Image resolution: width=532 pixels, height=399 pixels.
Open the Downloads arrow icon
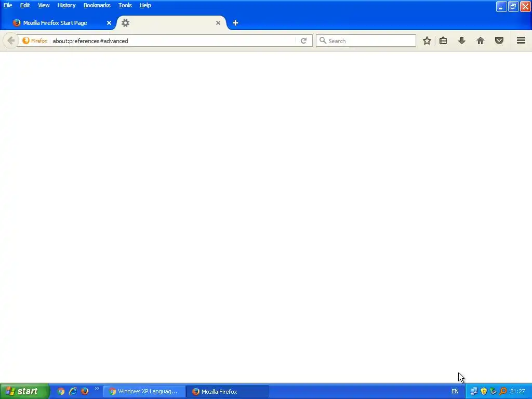coord(461,41)
